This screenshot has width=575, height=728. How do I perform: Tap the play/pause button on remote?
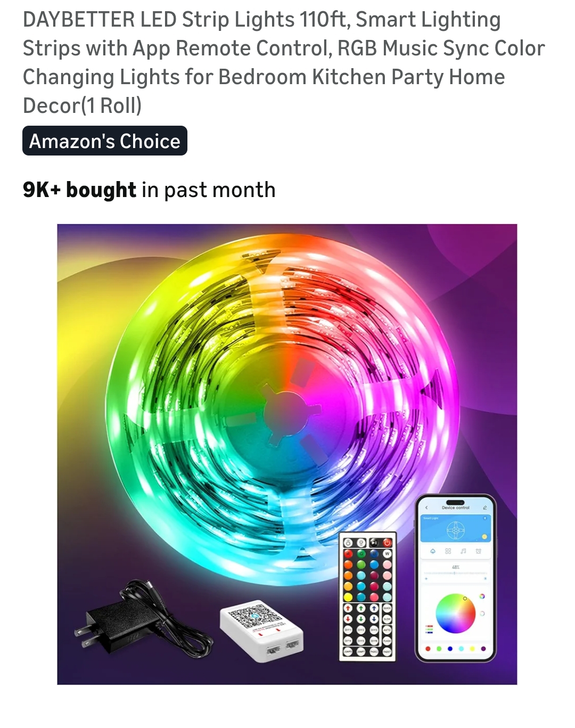pos(374,543)
